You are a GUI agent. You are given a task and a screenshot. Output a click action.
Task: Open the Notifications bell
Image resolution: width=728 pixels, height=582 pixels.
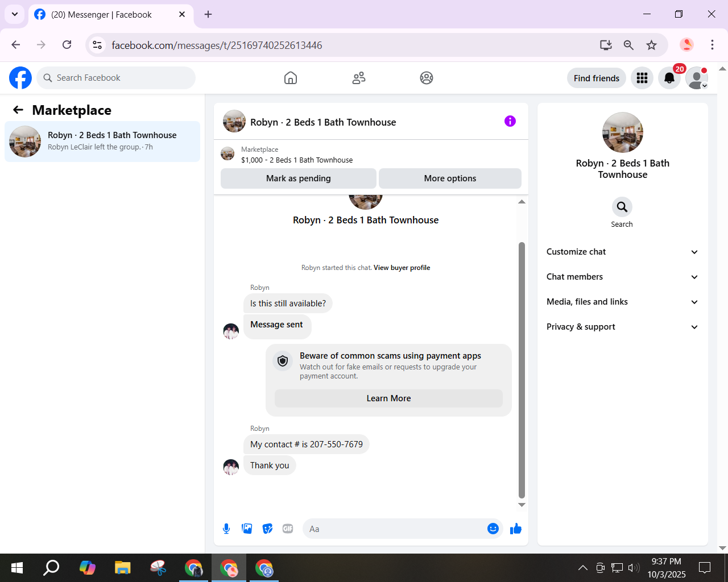(x=669, y=78)
